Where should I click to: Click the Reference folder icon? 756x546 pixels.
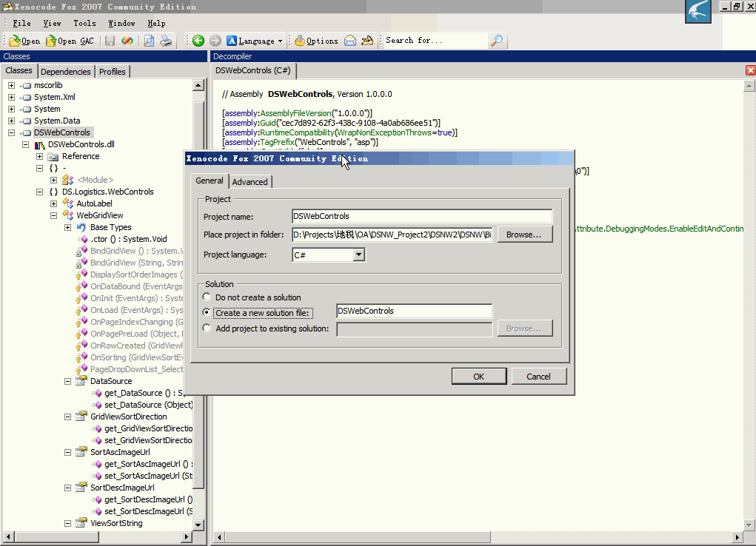point(53,157)
